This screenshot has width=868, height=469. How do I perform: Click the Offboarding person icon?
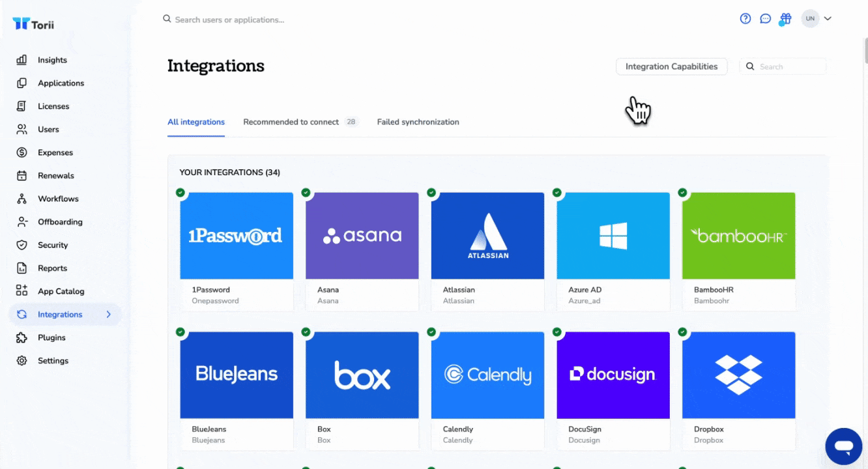coord(22,221)
